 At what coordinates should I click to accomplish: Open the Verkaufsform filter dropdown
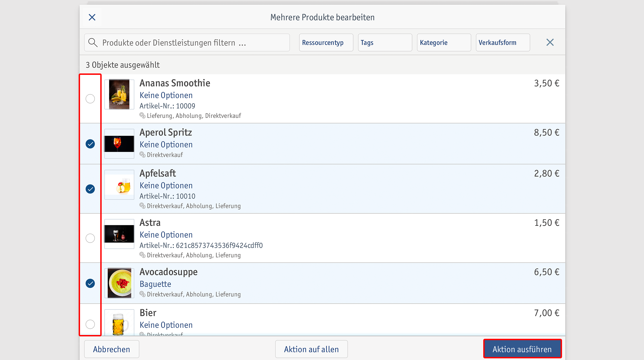pyautogui.click(x=503, y=43)
